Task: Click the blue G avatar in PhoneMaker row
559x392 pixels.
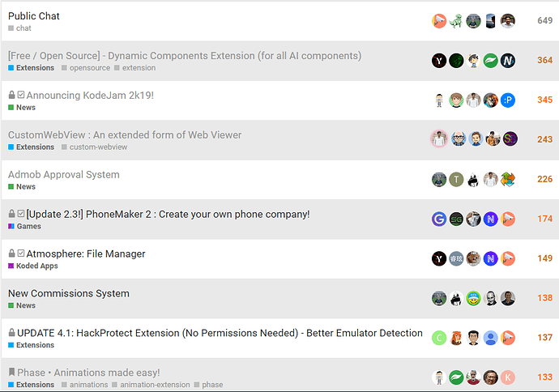Action: point(439,219)
